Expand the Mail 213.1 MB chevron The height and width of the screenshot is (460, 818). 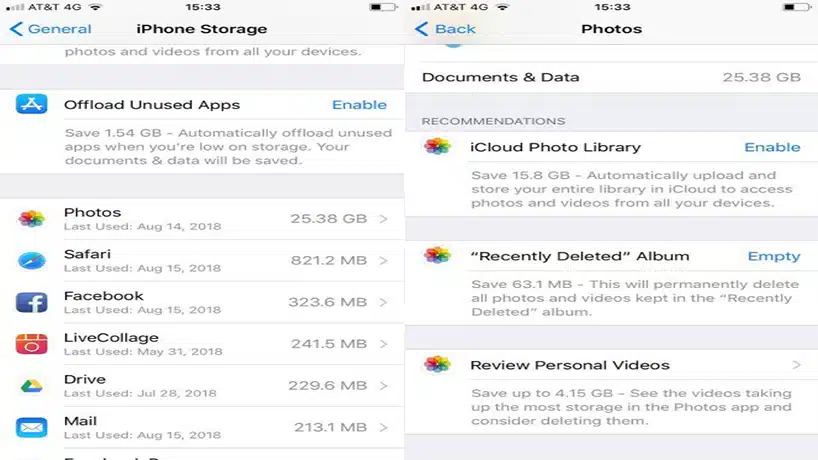[384, 427]
